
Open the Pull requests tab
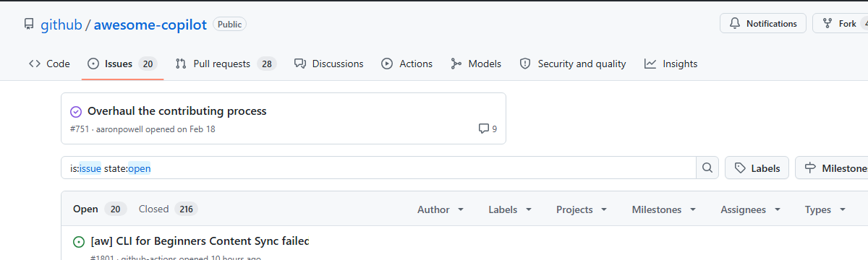click(x=226, y=64)
